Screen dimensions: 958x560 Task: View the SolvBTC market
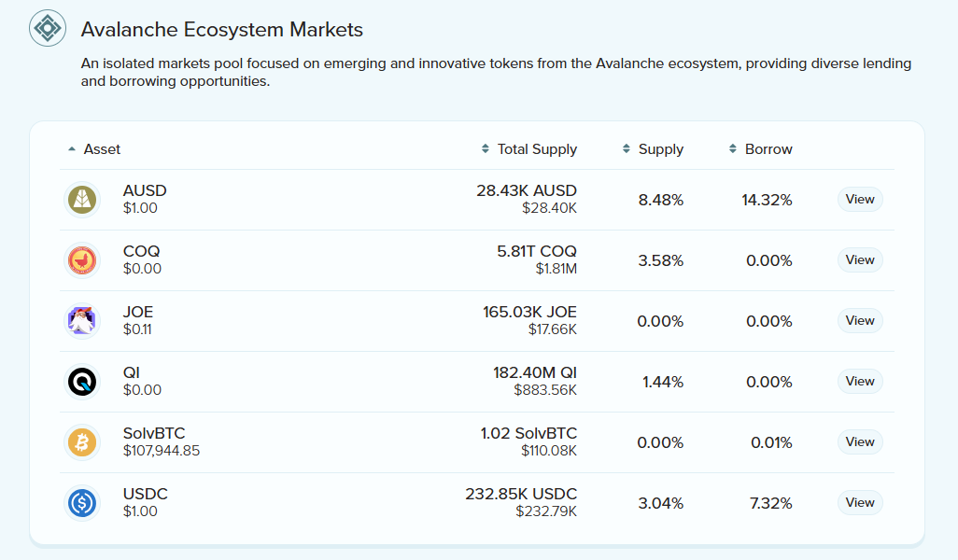click(860, 441)
